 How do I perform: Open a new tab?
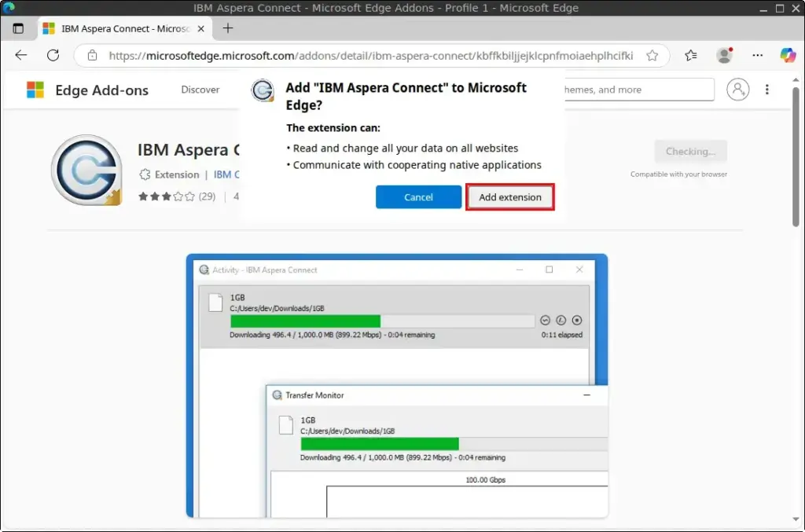(x=228, y=28)
